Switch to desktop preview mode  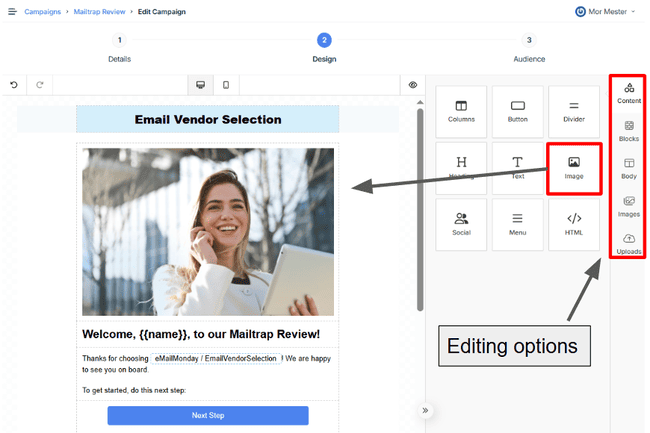[201, 85]
